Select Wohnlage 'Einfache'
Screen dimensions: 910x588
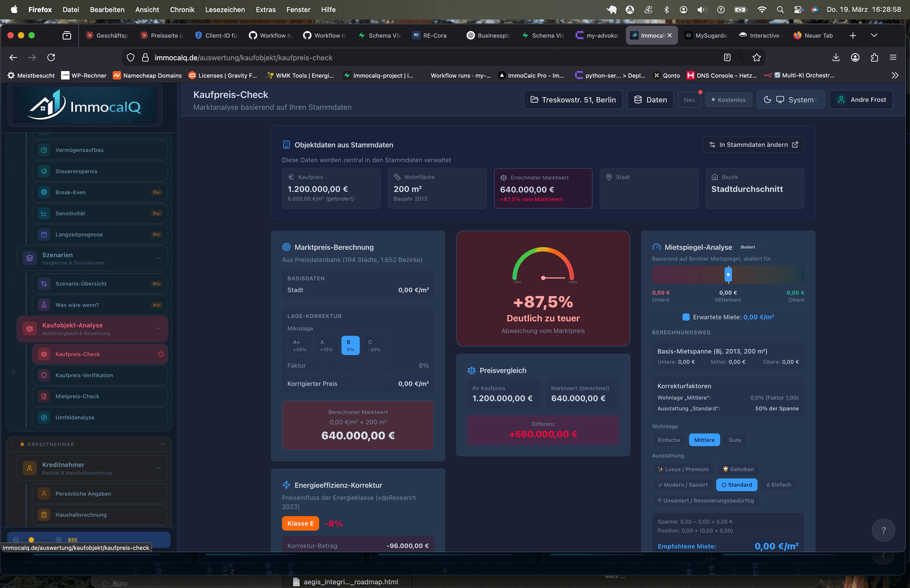pos(669,440)
